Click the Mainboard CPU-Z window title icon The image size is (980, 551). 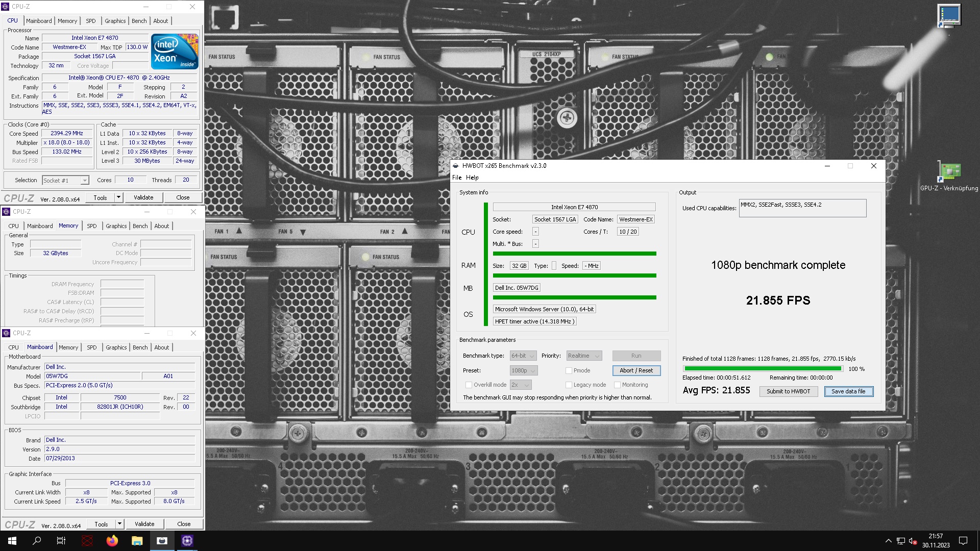pyautogui.click(x=6, y=333)
